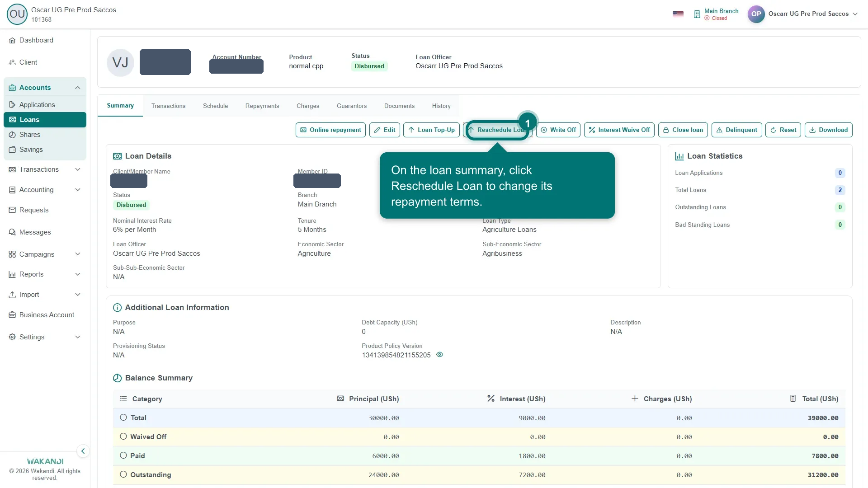Viewport: 868px width, 488px height.
Task: View product policy version eye icon
Action: [439, 355]
